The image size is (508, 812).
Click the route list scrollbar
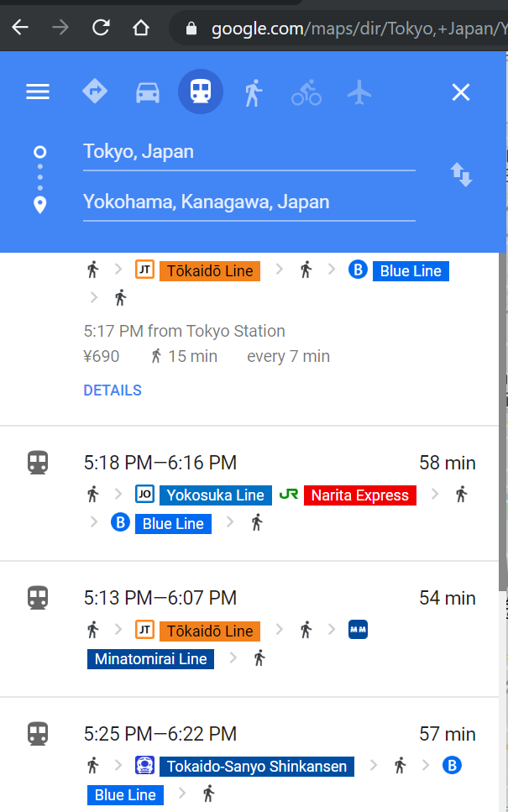(x=502, y=421)
